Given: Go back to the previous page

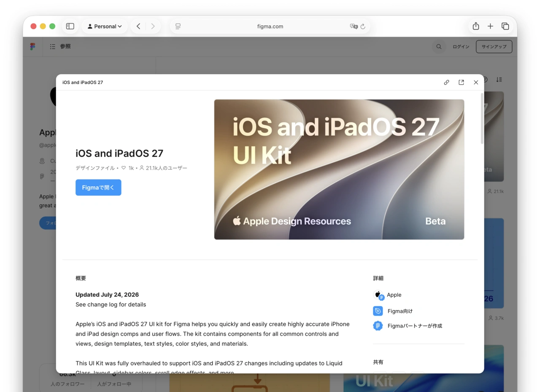Looking at the screenshot, I should point(138,26).
